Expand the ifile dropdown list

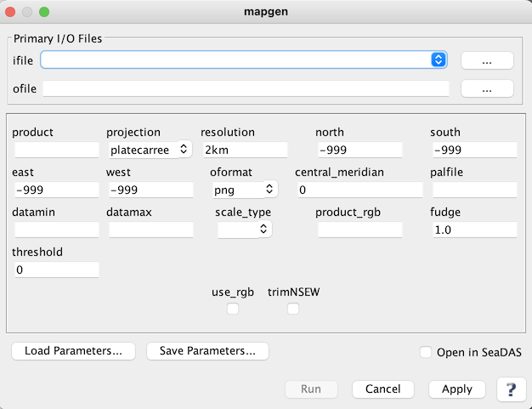tap(439, 60)
